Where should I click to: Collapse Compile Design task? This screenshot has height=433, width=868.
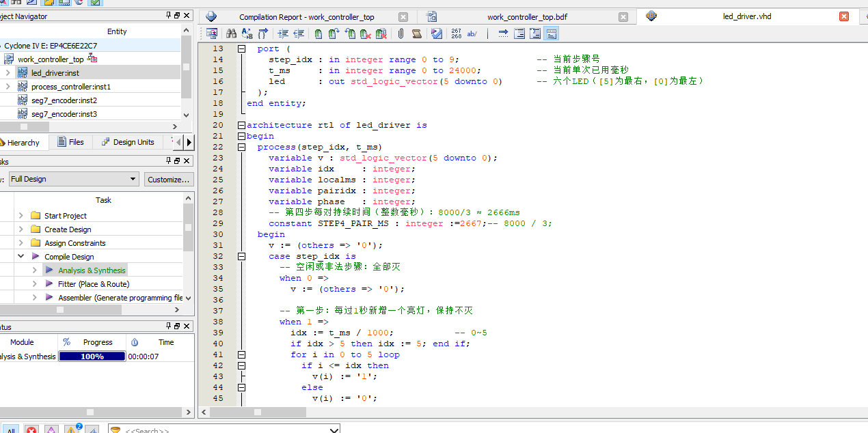21,256
